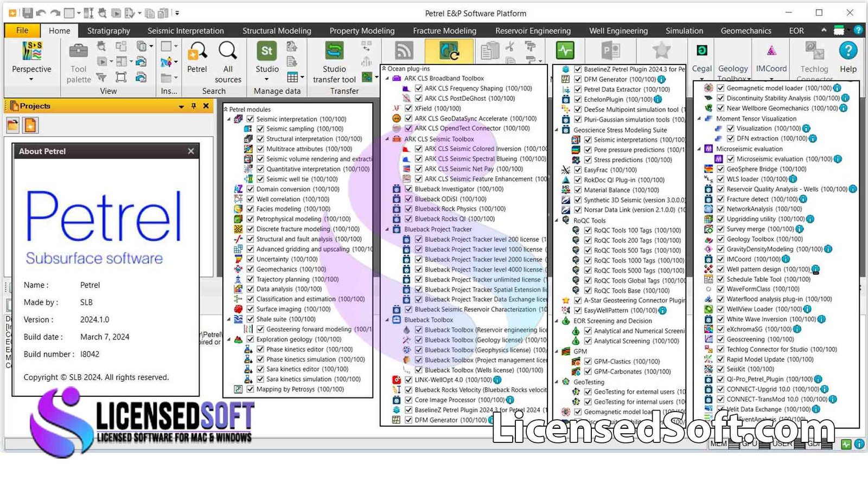Open the Projects pane dropdown arrow

coord(181,107)
